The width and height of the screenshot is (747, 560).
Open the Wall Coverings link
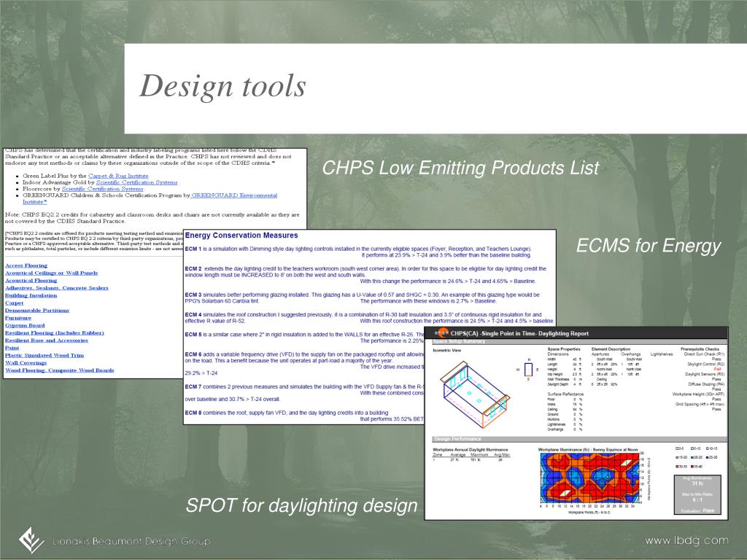tap(26, 362)
